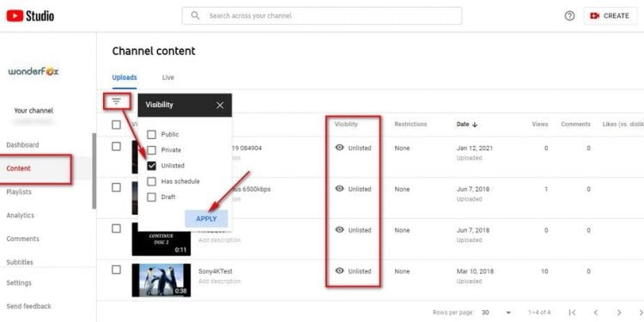644x322 pixels.
Task: Click Send feedback in the sidebar
Action: point(28,306)
